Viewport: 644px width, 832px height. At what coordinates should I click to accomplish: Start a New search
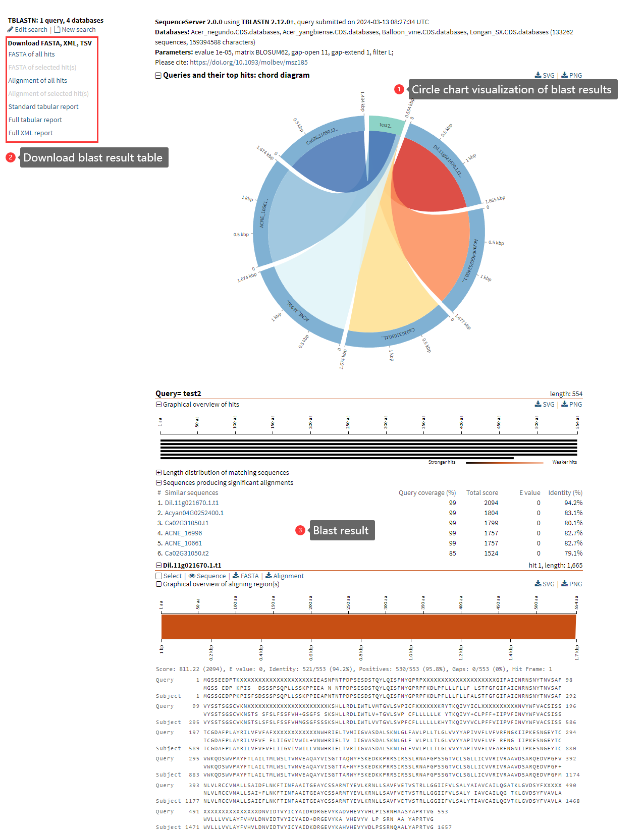75,30
